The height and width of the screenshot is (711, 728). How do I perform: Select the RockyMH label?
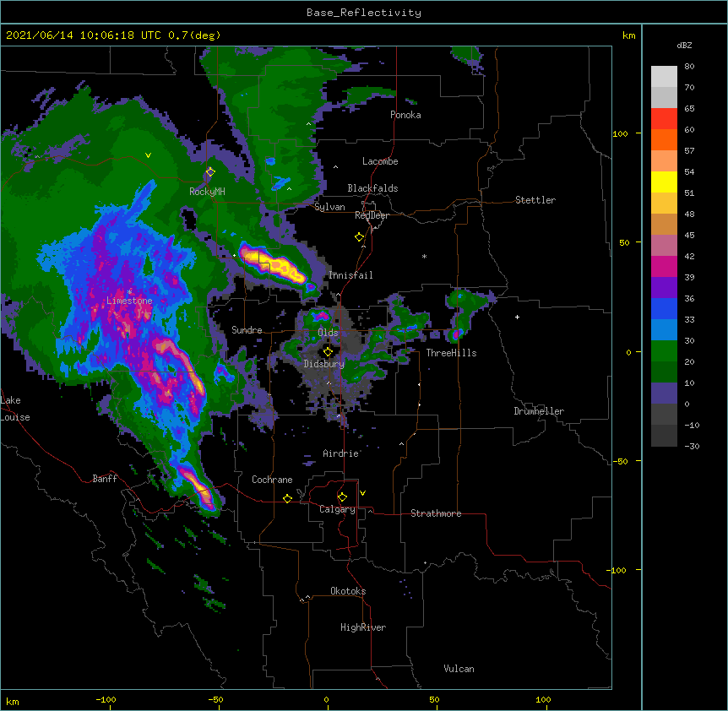[x=207, y=192]
